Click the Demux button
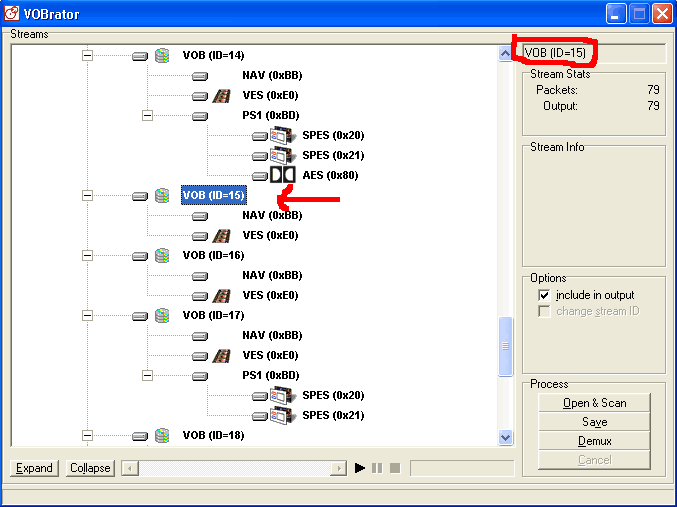This screenshot has width=677, height=507. (x=595, y=441)
